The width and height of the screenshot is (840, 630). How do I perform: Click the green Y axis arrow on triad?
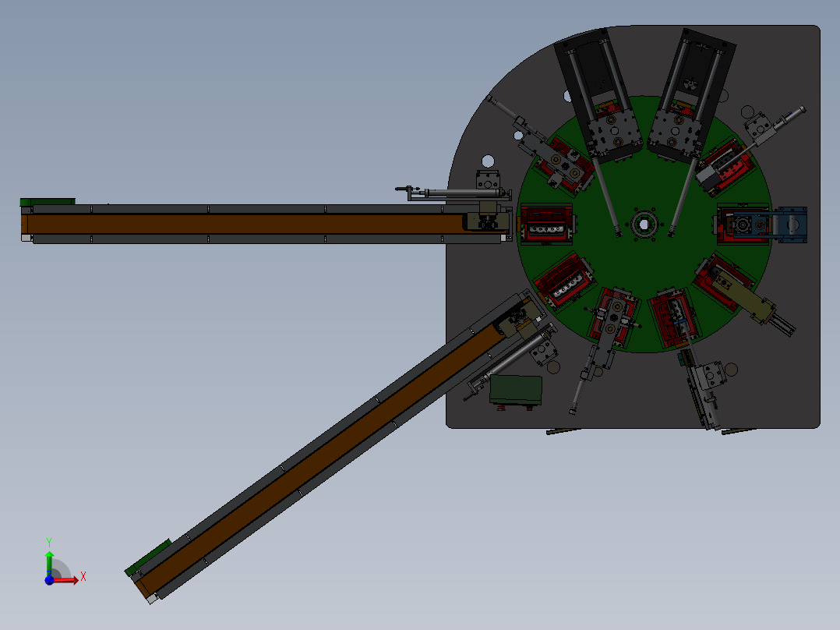click(x=49, y=563)
